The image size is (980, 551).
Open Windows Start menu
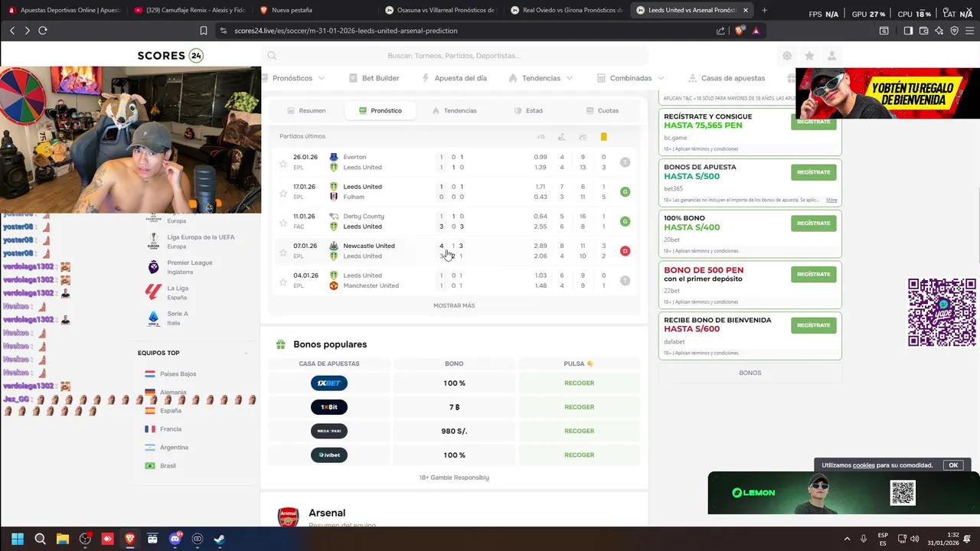point(18,539)
